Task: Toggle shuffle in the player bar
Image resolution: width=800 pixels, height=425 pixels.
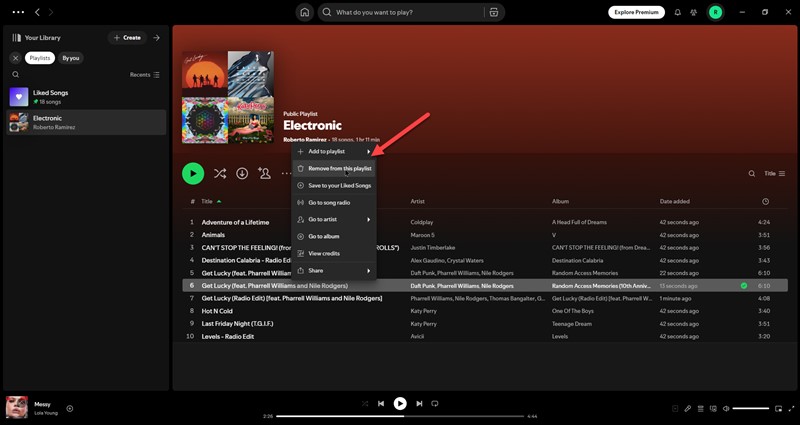Action: [x=365, y=404]
